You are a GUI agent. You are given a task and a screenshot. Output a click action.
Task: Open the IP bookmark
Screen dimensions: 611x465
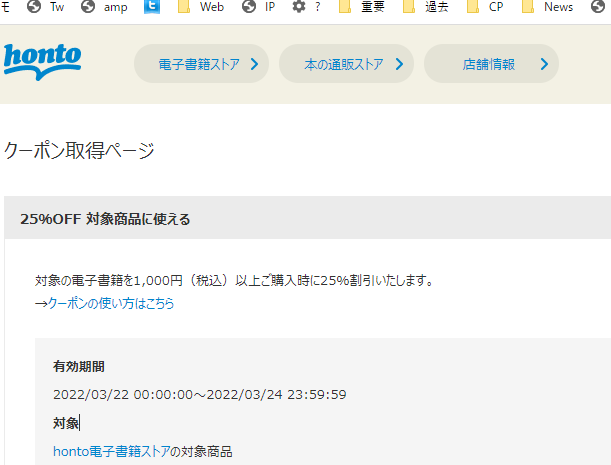[x=259, y=7]
